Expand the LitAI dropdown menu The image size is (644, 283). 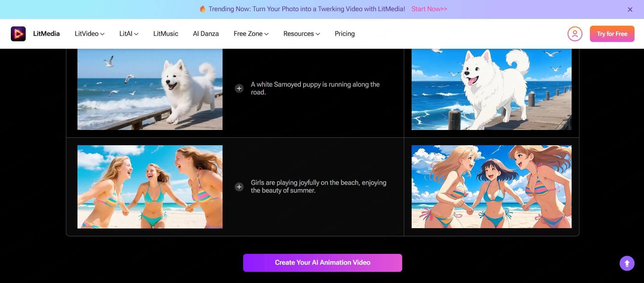click(x=129, y=34)
